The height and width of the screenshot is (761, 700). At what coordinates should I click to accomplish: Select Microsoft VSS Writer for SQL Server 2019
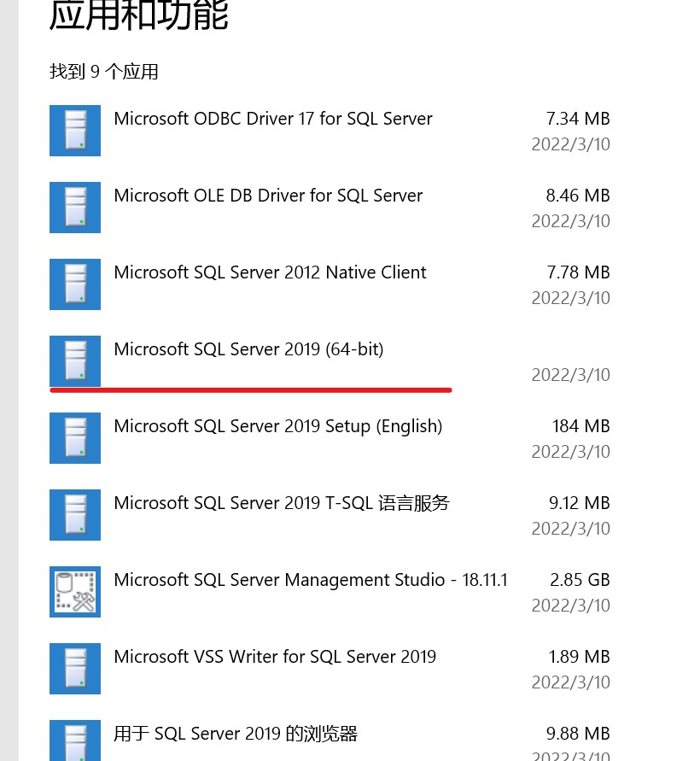pyautogui.click(x=275, y=657)
